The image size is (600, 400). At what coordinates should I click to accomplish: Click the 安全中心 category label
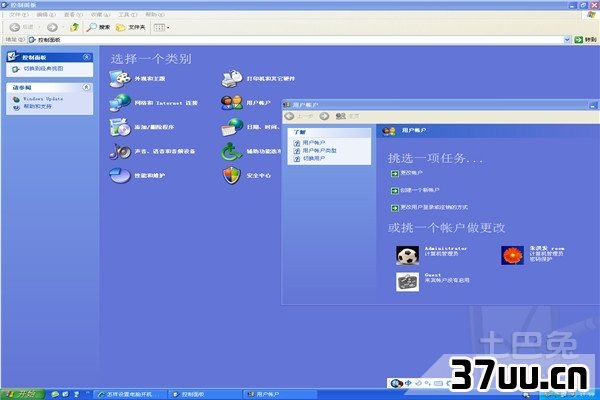click(258, 175)
